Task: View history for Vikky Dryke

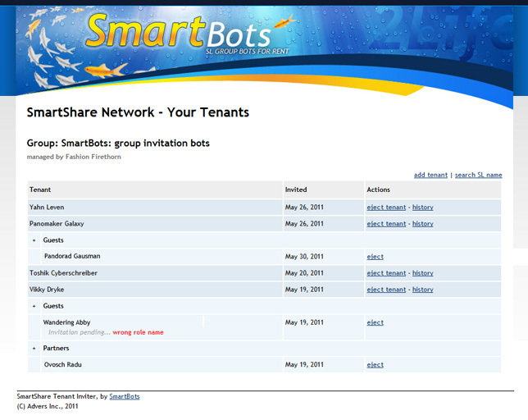Action: [422, 290]
